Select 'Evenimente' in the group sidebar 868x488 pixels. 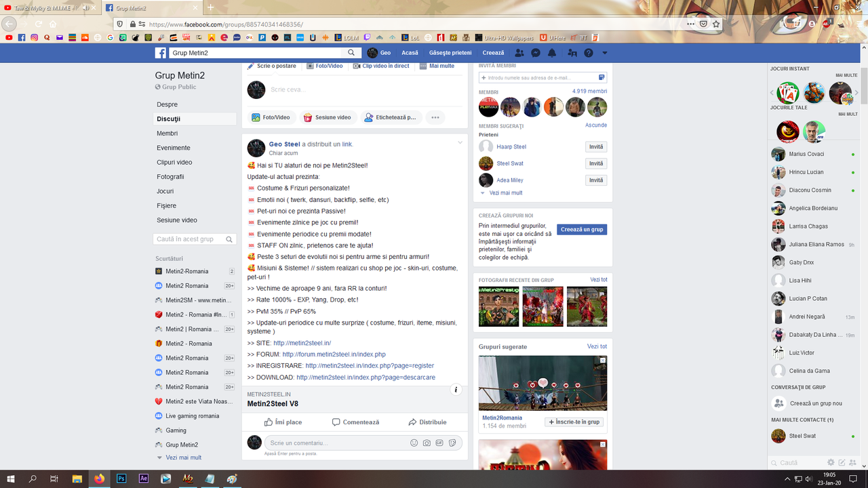coord(174,148)
